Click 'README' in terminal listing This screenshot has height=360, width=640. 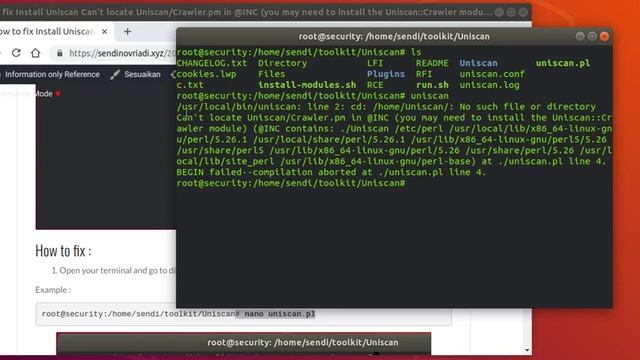pyautogui.click(x=432, y=63)
